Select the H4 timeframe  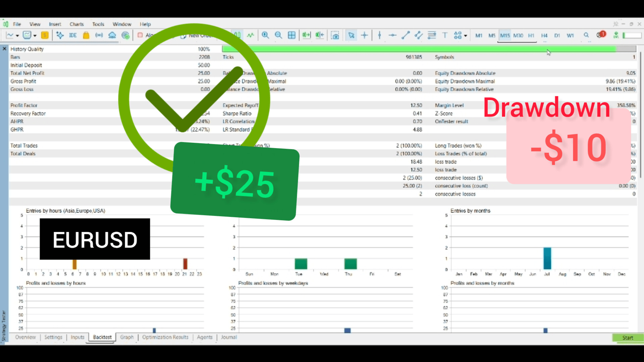point(544,36)
